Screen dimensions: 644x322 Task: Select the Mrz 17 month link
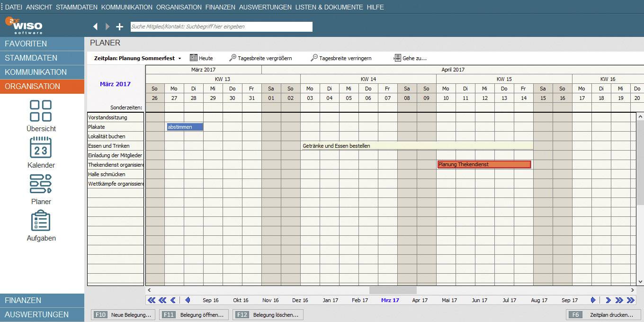(389, 300)
